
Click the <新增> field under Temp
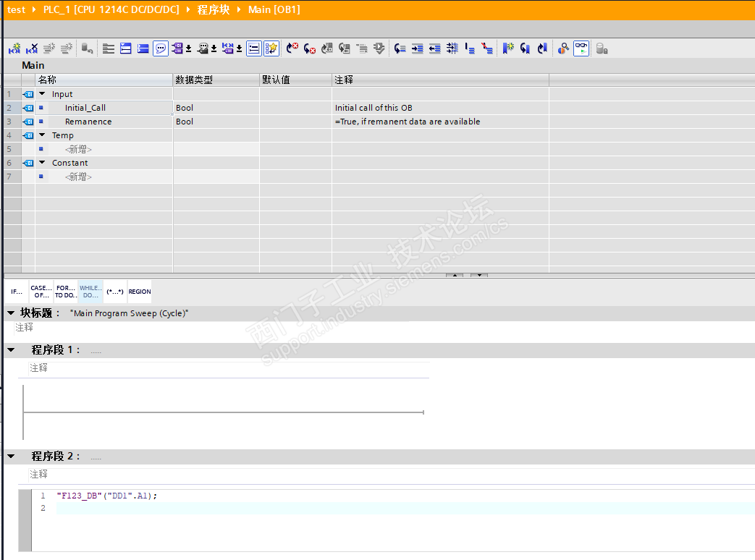point(78,149)
